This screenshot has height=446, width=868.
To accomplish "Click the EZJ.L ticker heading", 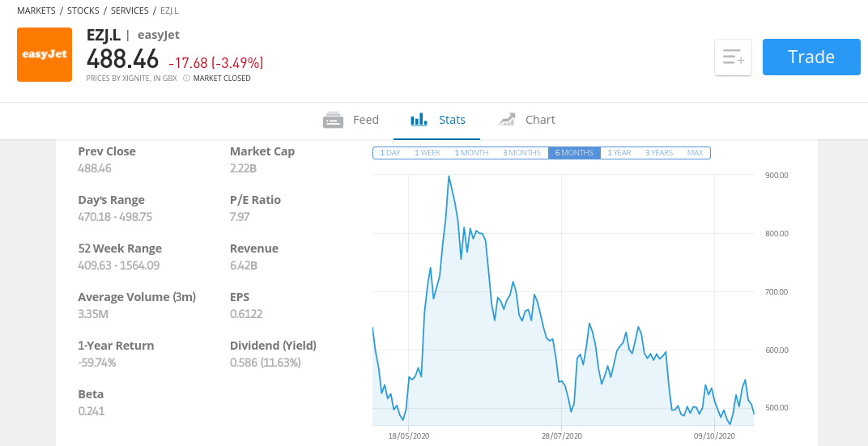I will (104, 35).
